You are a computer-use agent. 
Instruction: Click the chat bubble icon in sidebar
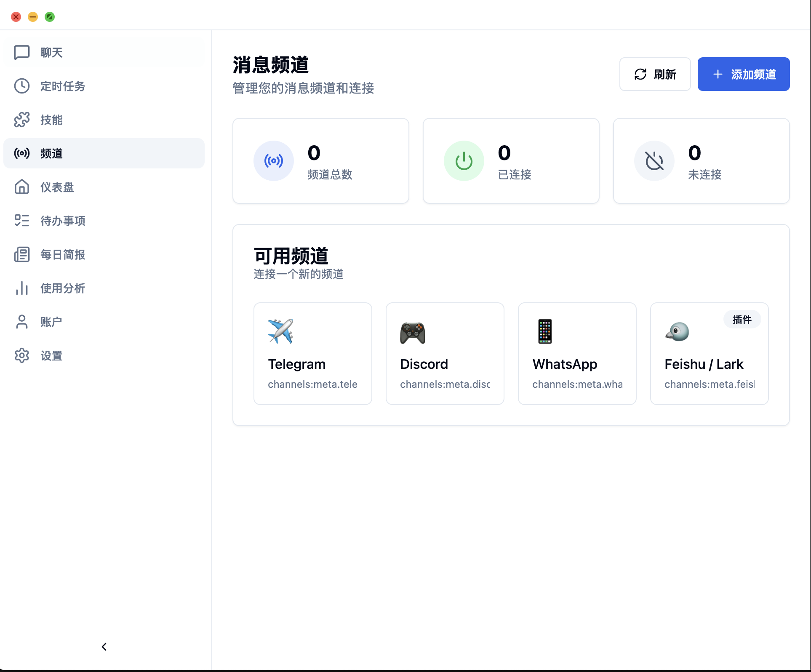point(22,53)
